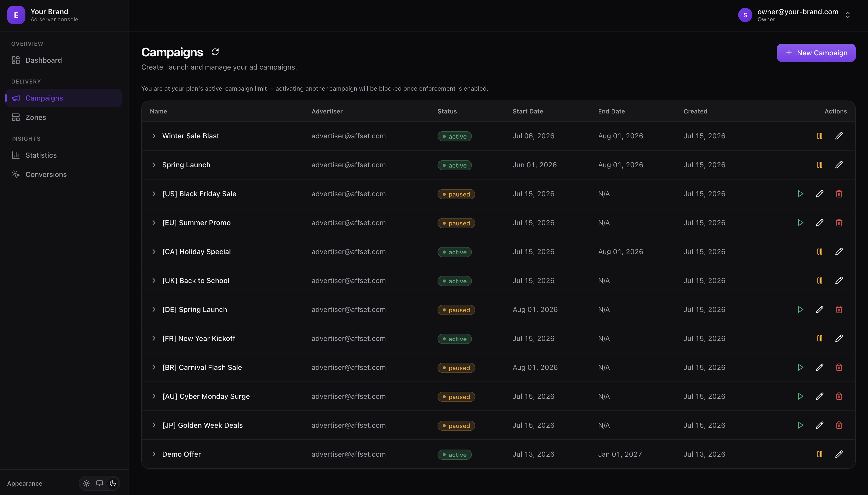
Task: Expand the [DE] Spring Launch row
Action: pyautogui.click(x=154, y=309)
